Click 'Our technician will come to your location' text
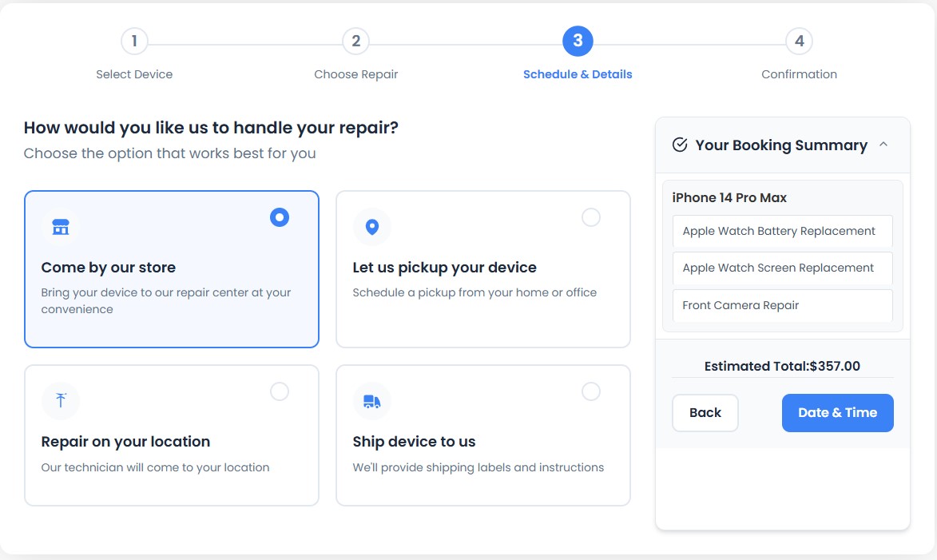Screen dimensions: 937x560 (x=155, y=467)
